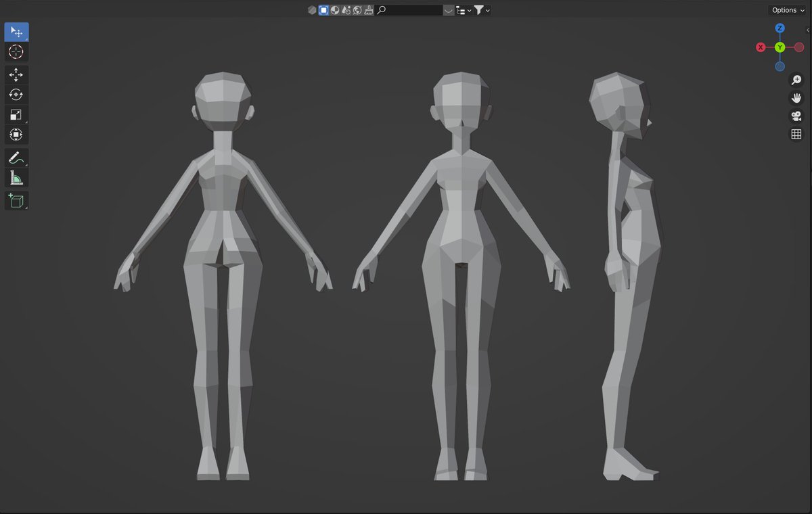
Task: Expand sidebar with small arrow tab
Action: point(809,30)
